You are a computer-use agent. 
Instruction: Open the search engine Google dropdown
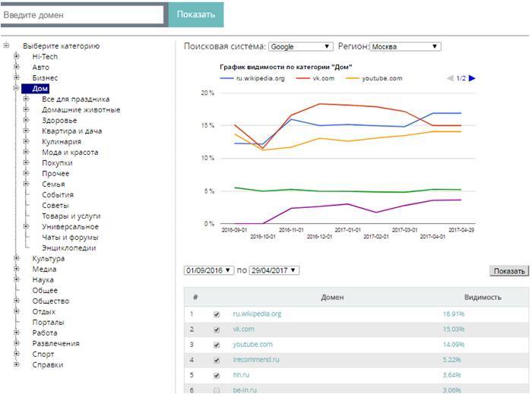pos(300,46)
